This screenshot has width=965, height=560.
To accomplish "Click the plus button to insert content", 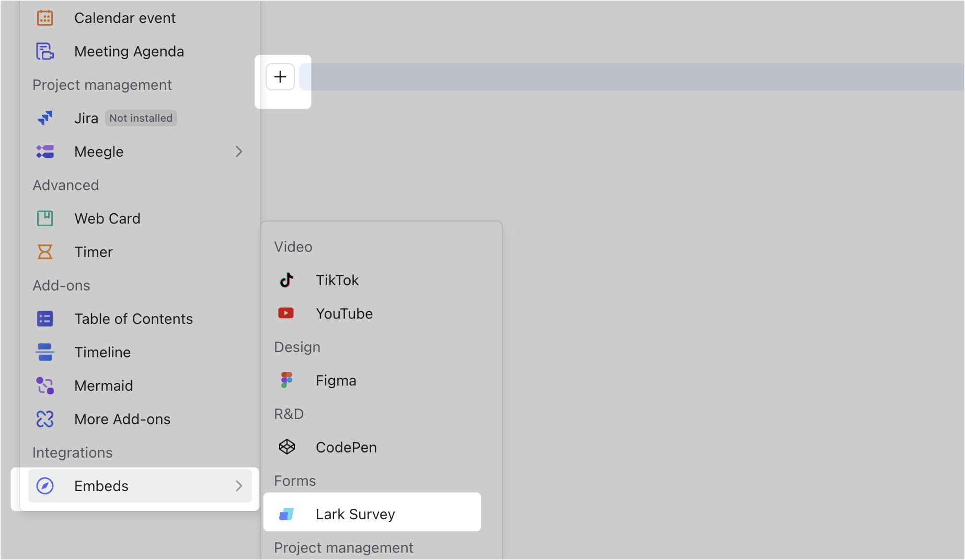I will [280, 77].
